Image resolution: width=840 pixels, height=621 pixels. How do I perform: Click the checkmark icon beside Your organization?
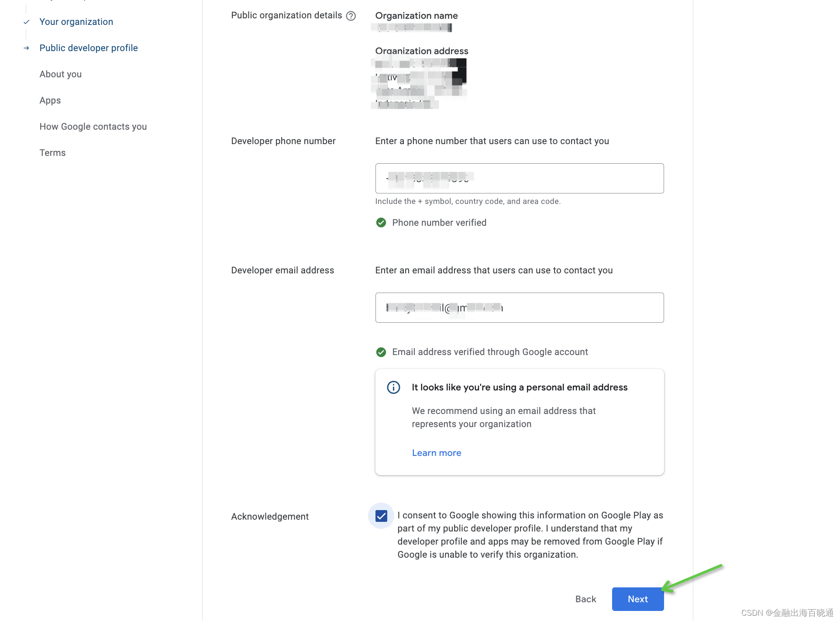[x=27, y=22]
